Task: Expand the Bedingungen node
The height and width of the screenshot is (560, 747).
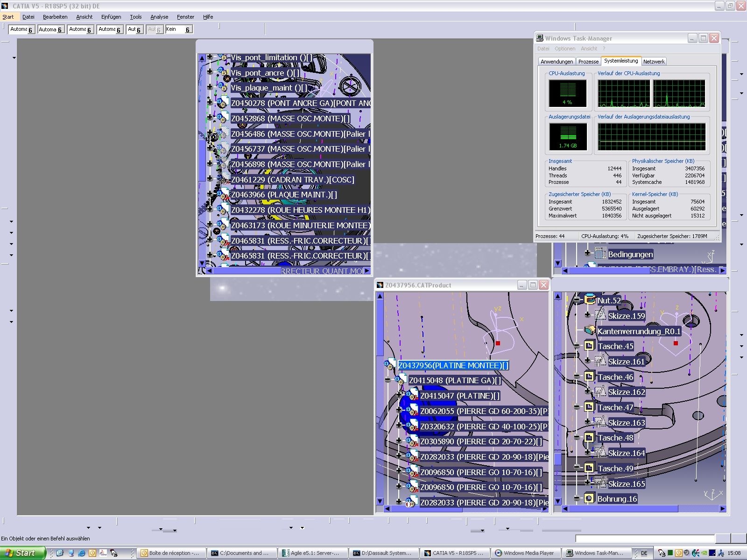Action: [587, 253]
